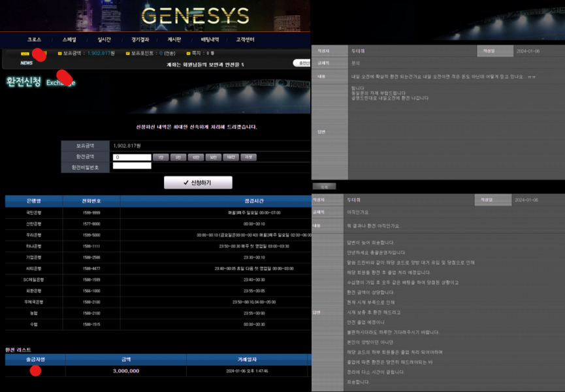565x392 pixels.
Task: Click the 리셋 button
Action: click(x=249, y=157)
